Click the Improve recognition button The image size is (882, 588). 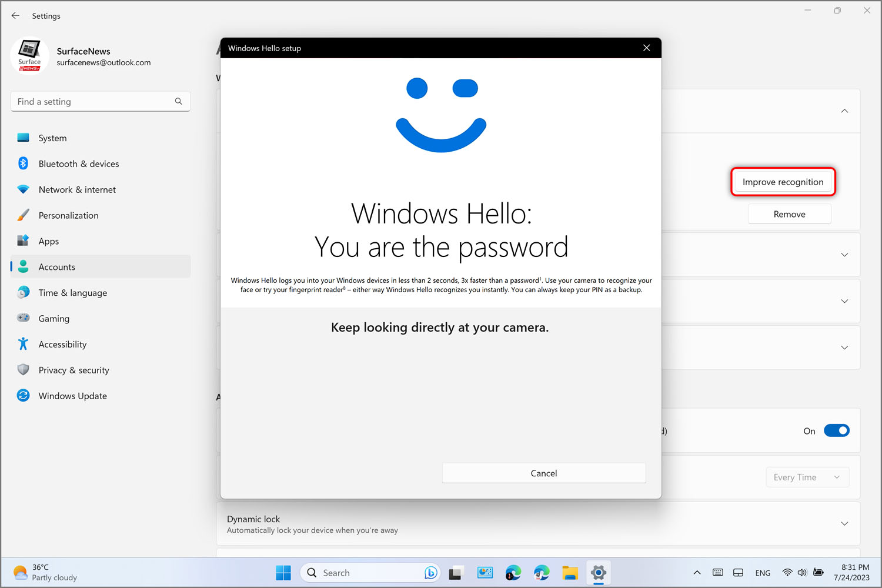point(783,182)
